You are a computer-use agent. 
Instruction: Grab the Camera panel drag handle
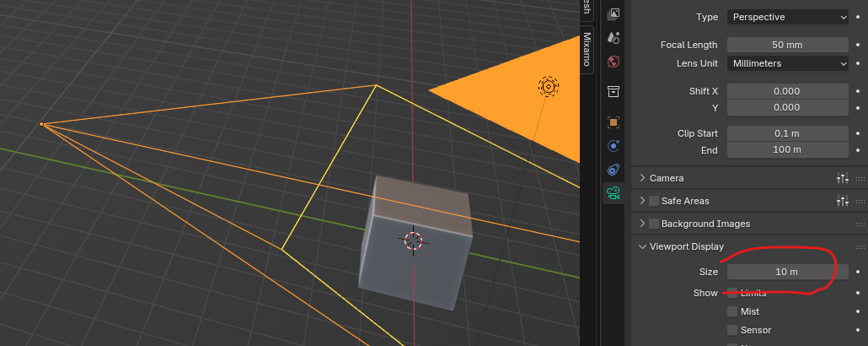click(x=860, y=179)
